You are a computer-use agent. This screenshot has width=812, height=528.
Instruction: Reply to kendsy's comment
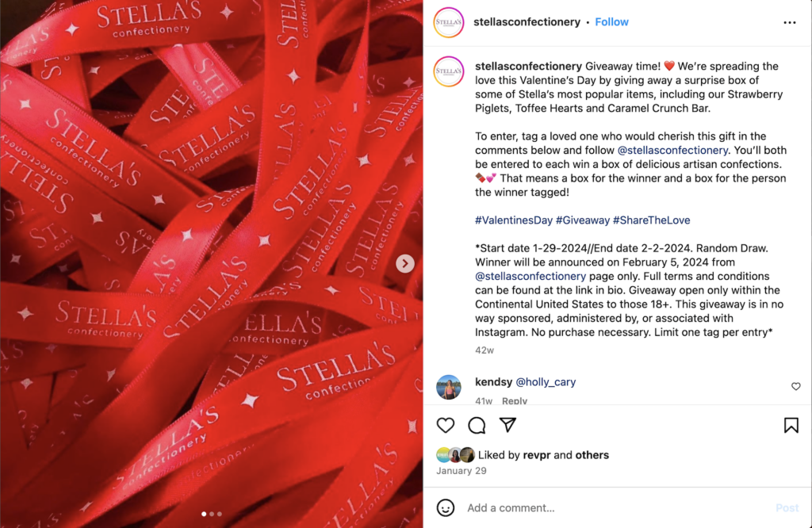514,400
